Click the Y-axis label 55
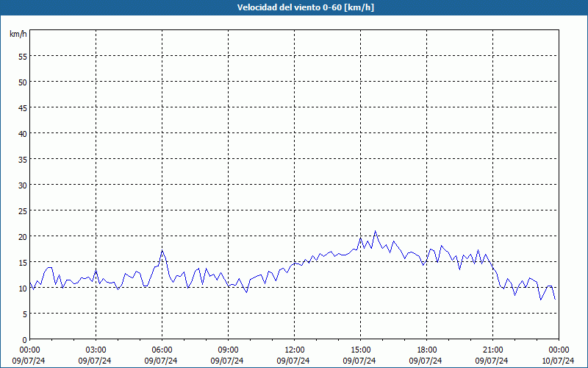588x368 pixels. tap(23, 57)
